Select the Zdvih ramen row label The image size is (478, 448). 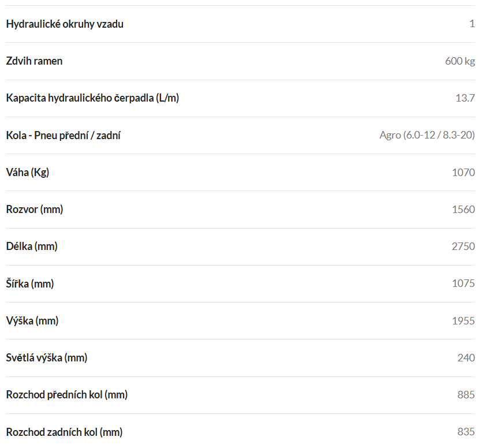[x=34, y=61]
